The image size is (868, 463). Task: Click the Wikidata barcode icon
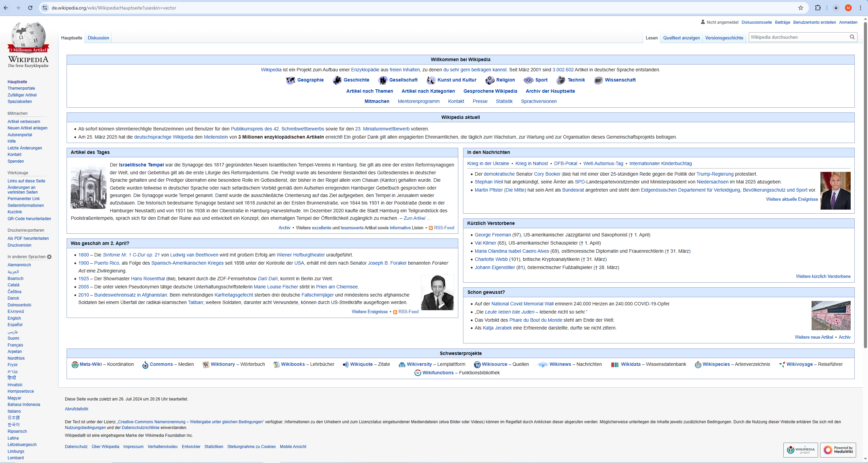click(615, 364)
